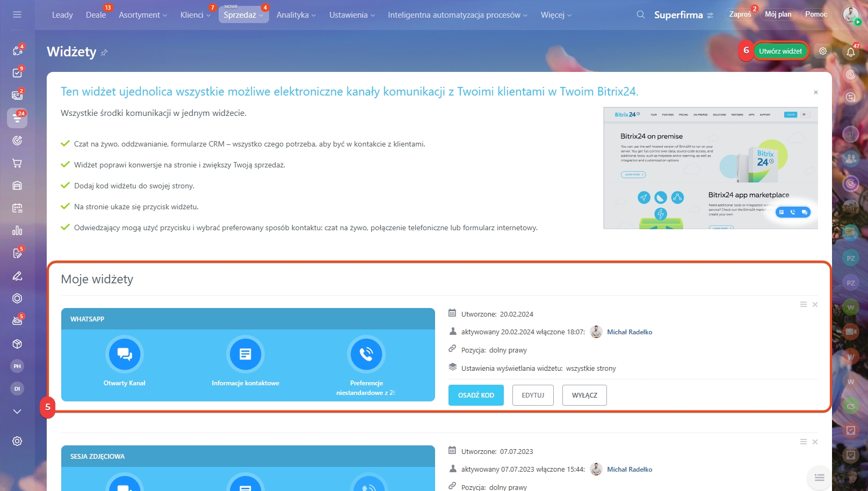Click the search magnifier in top bar
The width and height of the screenshot is (868, 491).
point(641,14)
